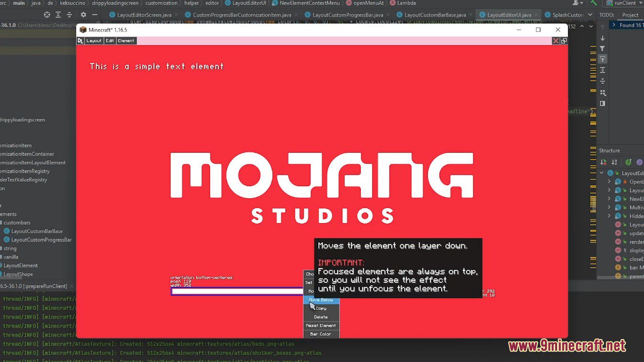Switch to CustomProgressBarCustomizationItem.java tab
This screenshot has height=362, width=644.
[x=242, y=15]
